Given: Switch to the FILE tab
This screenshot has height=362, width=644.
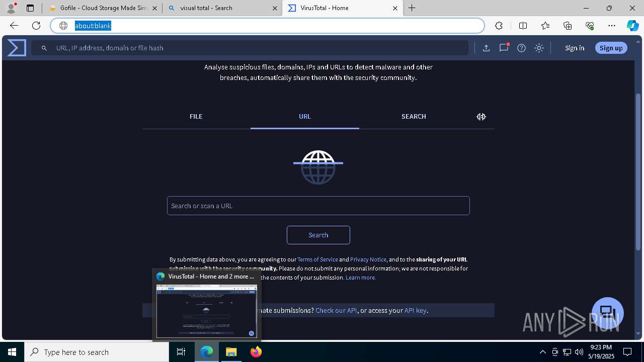Looking at the screenshot, I should 196,116.
